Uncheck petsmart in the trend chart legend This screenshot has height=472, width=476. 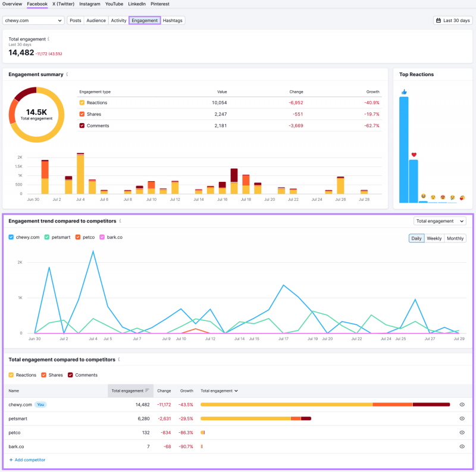[x=47, y=237]
